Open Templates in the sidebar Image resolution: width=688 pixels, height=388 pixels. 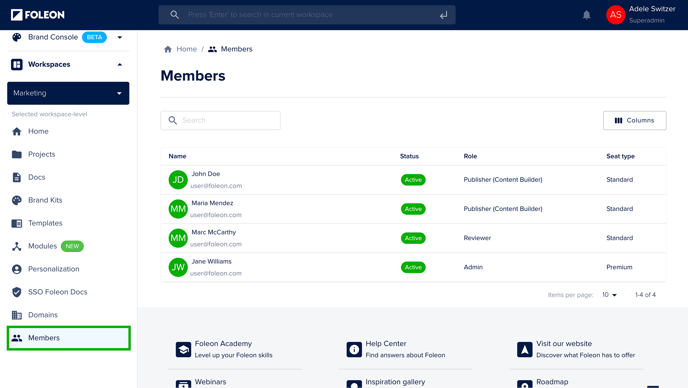click(x=45, y=223)
